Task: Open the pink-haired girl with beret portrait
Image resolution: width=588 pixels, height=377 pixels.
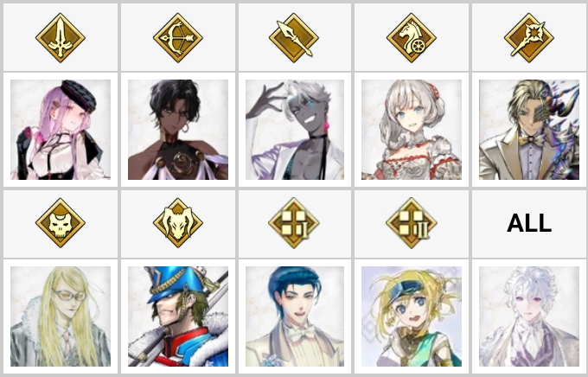Action: tap(61, 130)
